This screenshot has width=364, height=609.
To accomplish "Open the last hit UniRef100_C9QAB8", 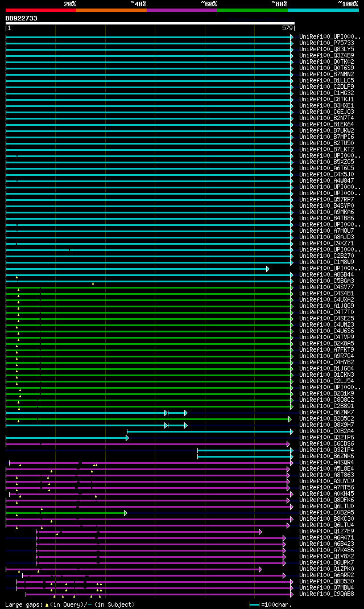I will click(326, 594).
